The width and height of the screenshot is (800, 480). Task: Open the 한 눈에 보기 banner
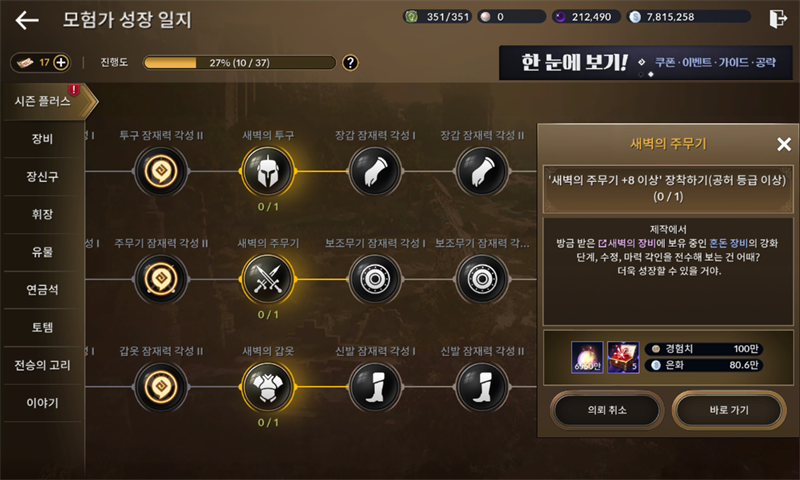point(645,63)
